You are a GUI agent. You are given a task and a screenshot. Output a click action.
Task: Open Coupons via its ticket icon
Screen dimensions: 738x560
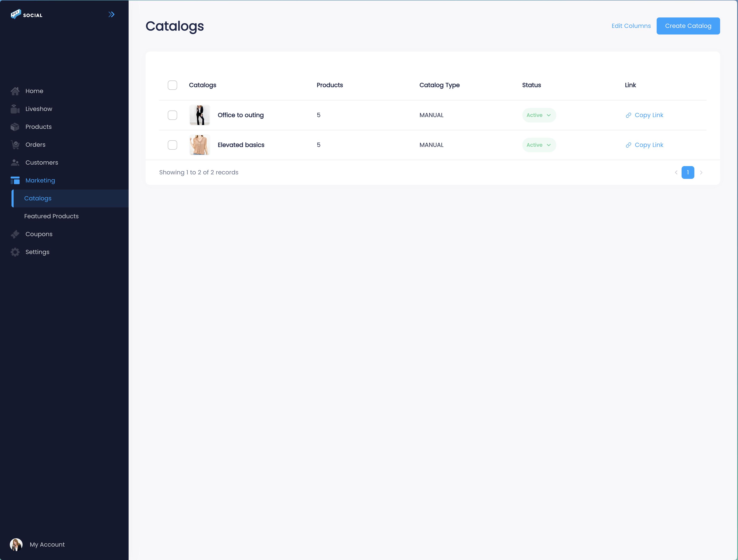pos(15,234)
